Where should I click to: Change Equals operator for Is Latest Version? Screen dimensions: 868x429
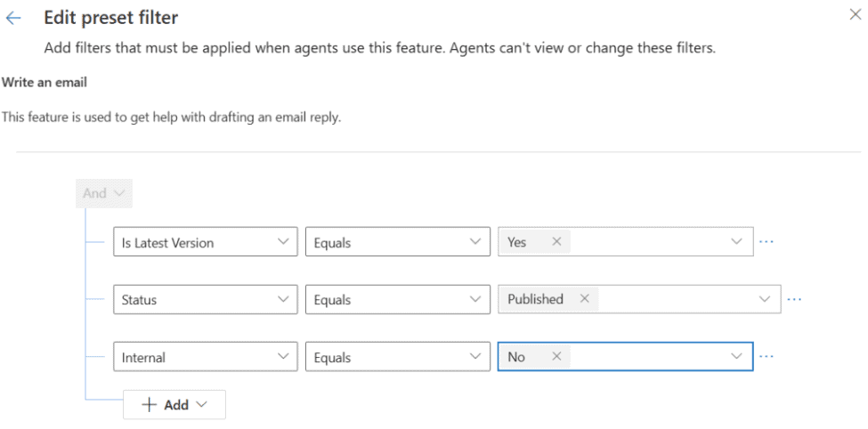click(x=397, y=242)
